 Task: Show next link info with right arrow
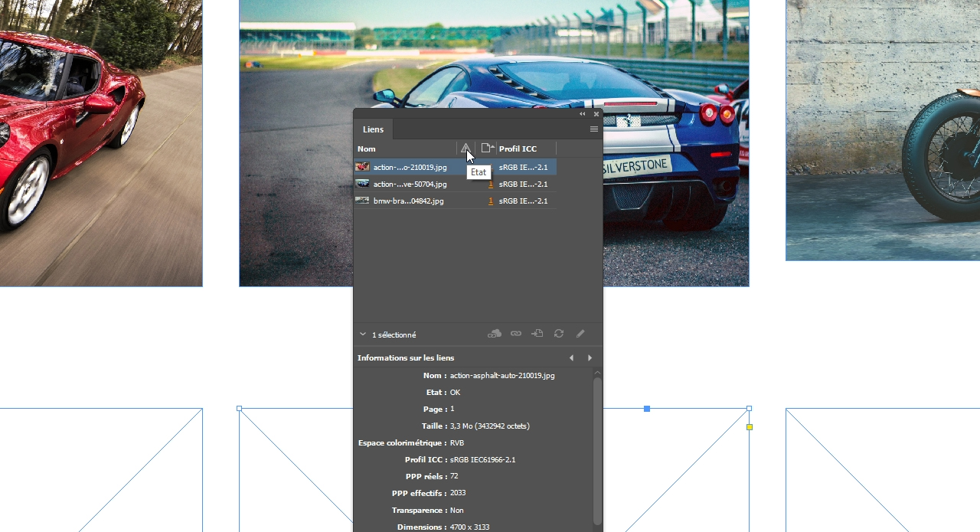pyautogui.click(x=590, y=357)
